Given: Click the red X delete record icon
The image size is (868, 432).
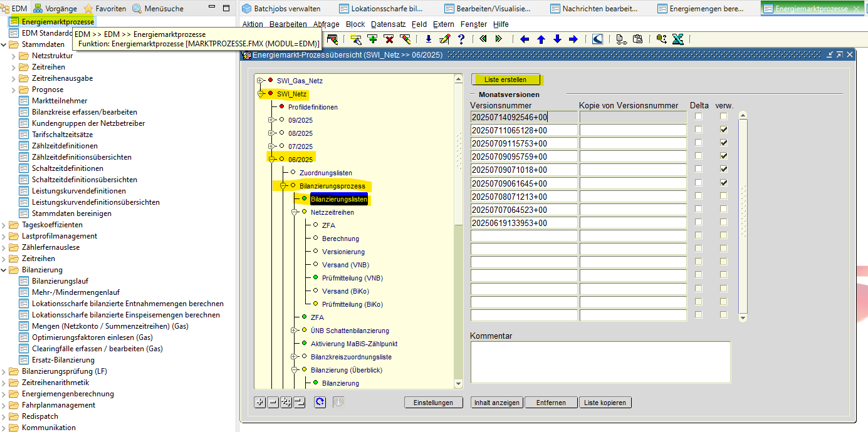Looking at the screenshot, I should tap(389, 39).
